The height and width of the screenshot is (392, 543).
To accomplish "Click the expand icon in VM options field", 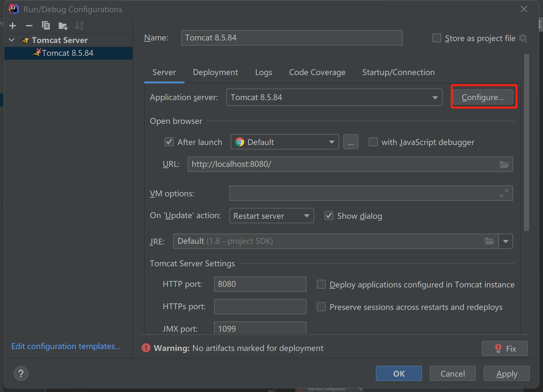I will click(504, 193).
